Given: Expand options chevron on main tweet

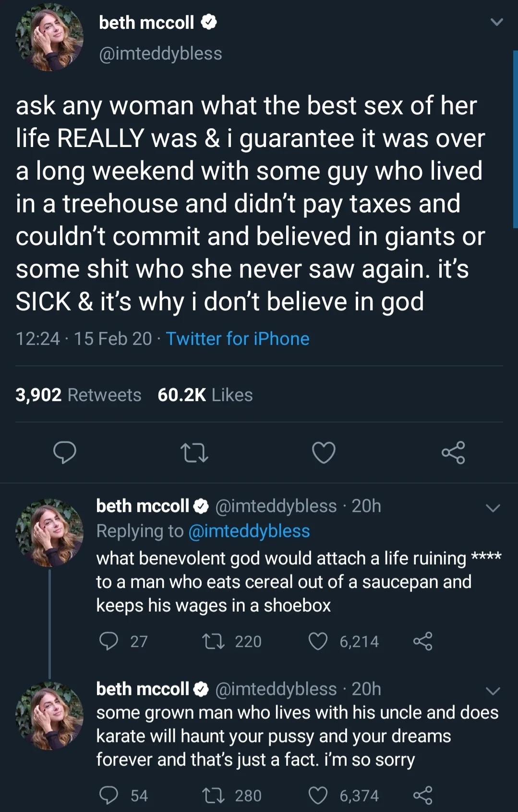Looking at the screenshot, I should pyautogui.click(x=497, y=22).
